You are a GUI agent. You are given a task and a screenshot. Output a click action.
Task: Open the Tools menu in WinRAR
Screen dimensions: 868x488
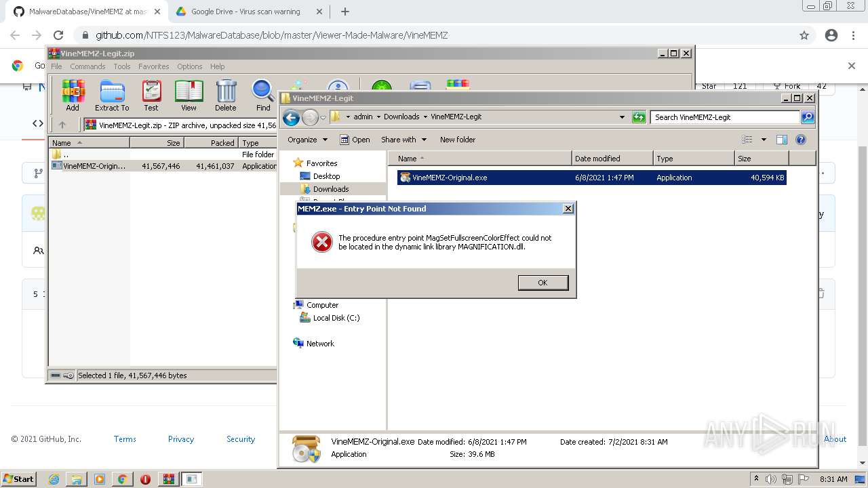click(122, 66)
